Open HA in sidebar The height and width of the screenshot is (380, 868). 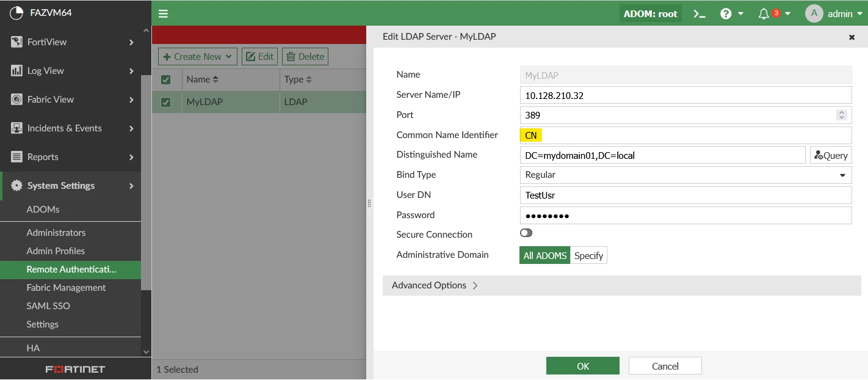(33, 348)
